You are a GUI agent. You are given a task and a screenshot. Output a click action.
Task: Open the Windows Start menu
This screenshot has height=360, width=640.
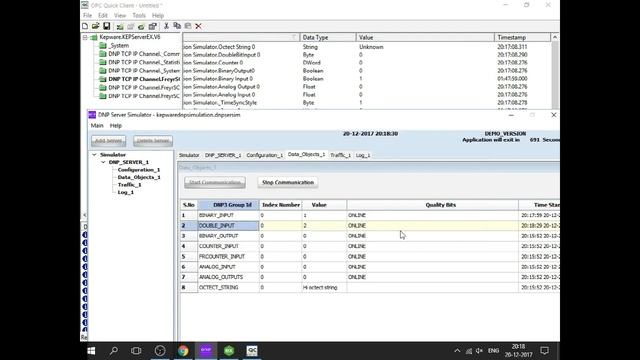(x=91, y=351)
